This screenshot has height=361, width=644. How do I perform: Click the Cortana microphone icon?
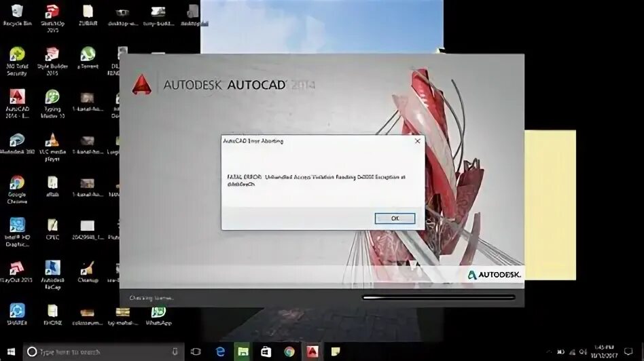click(x=175, y=351)
